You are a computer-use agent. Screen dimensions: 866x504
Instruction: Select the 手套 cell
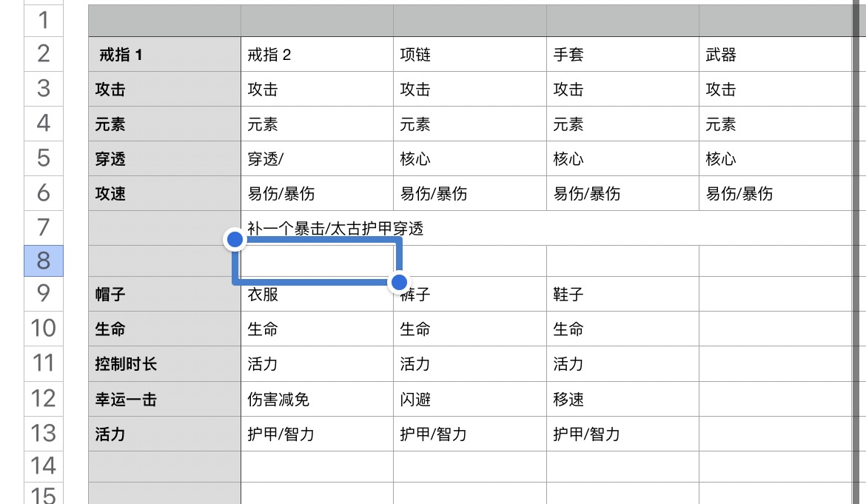[x=622, y=54]
